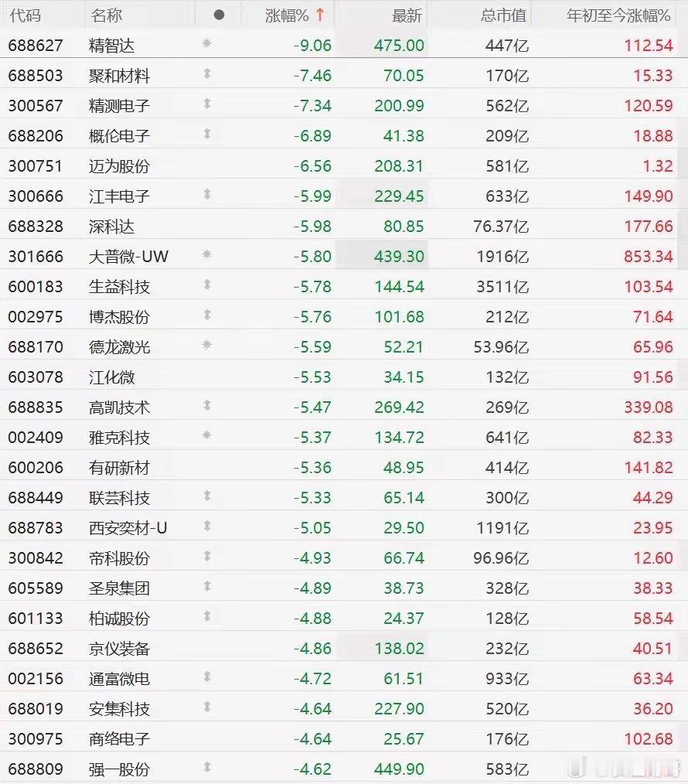Click the pin icon beside 生益科技
Viewport: 688px width, 784px height.
click(x=207, y=285)
